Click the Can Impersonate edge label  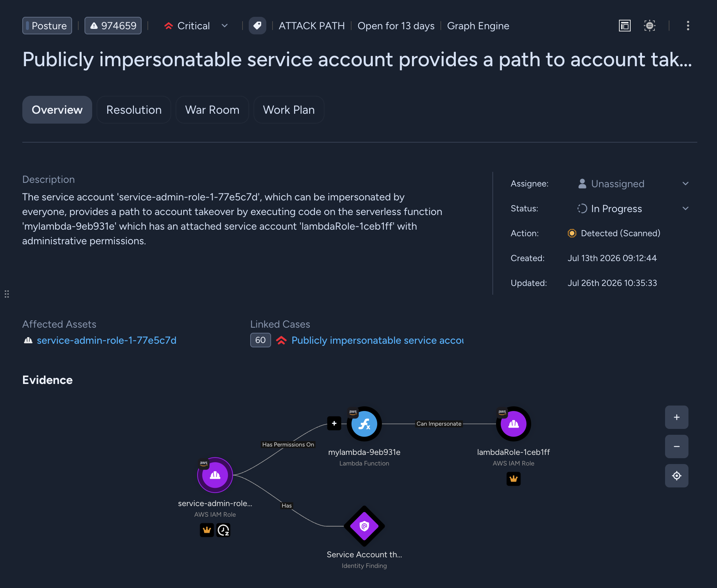pos(439,424)
